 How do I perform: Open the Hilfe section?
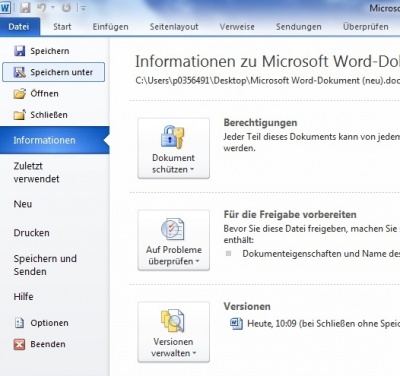(x=23, y=296)
